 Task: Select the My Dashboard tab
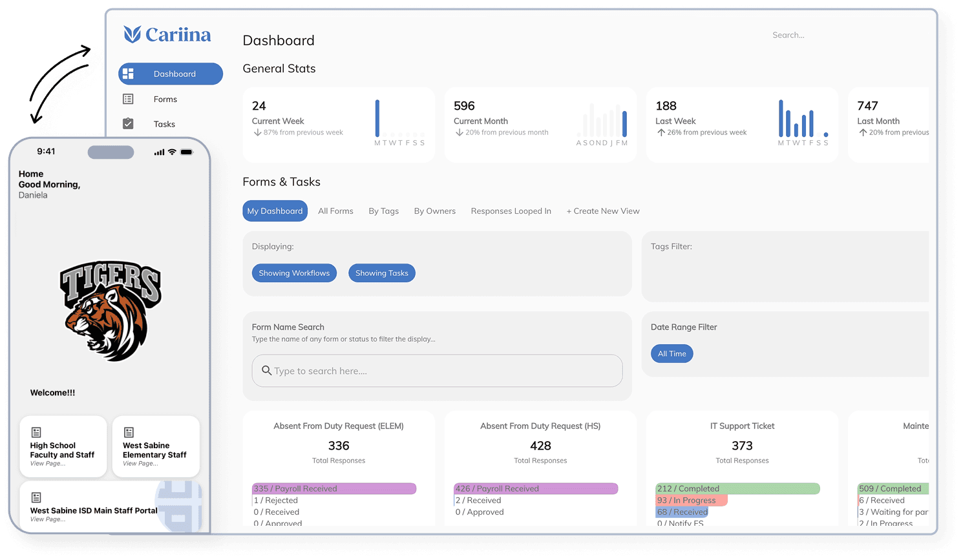pos(275,211)
